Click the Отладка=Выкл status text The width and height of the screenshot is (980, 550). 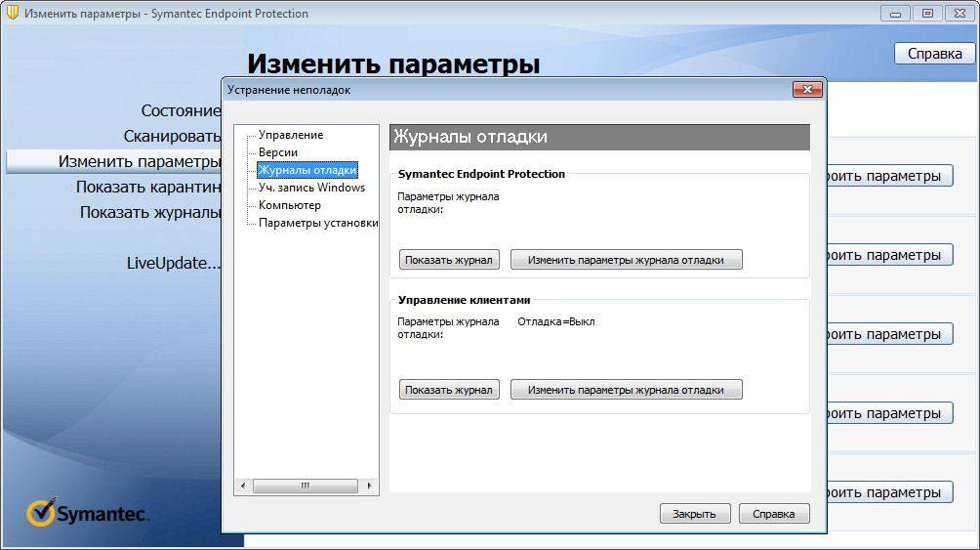click(555, 321)
